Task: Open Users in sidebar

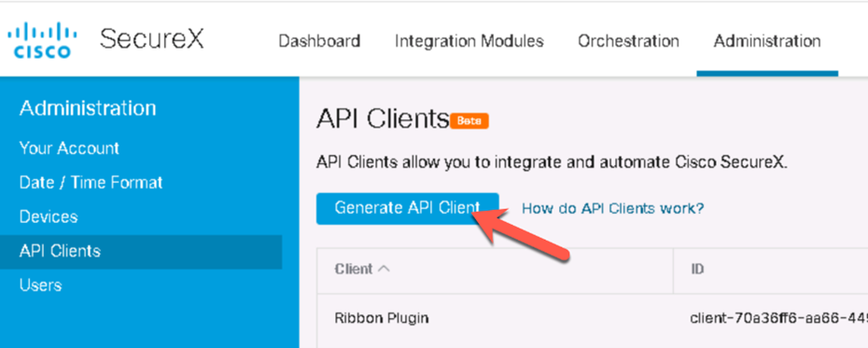Action: pos(40,285)
